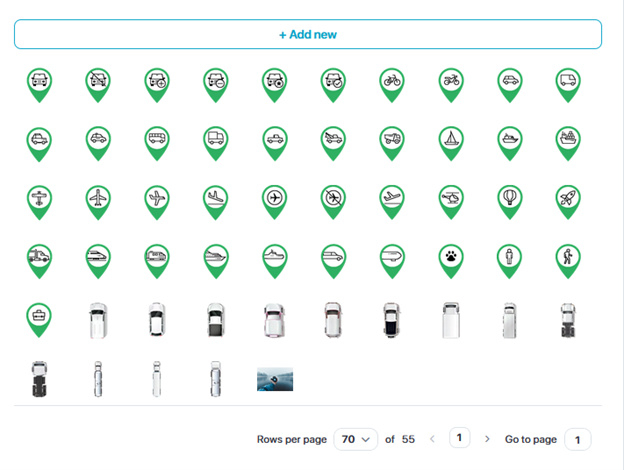The width and height of the screenshot is (624, 470).
Task: Select the hiker with backpack pin icon
Action: 567,258
